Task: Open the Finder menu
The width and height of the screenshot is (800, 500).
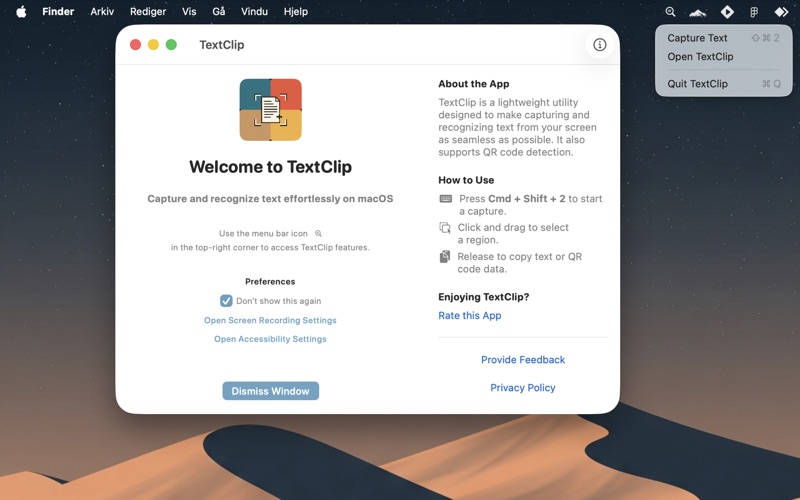Action: coord(58,11)
